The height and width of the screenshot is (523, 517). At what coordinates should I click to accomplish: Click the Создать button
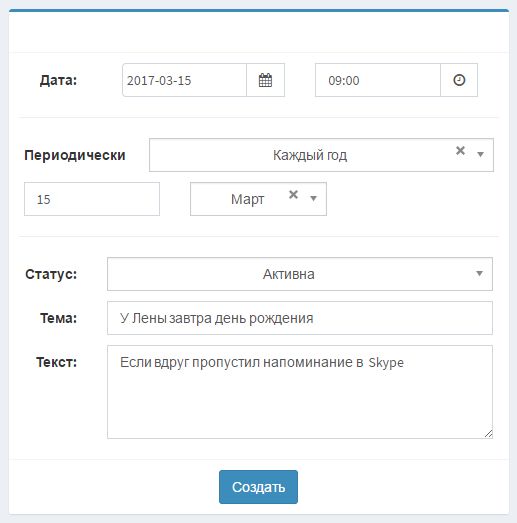(x=258, y=487)
